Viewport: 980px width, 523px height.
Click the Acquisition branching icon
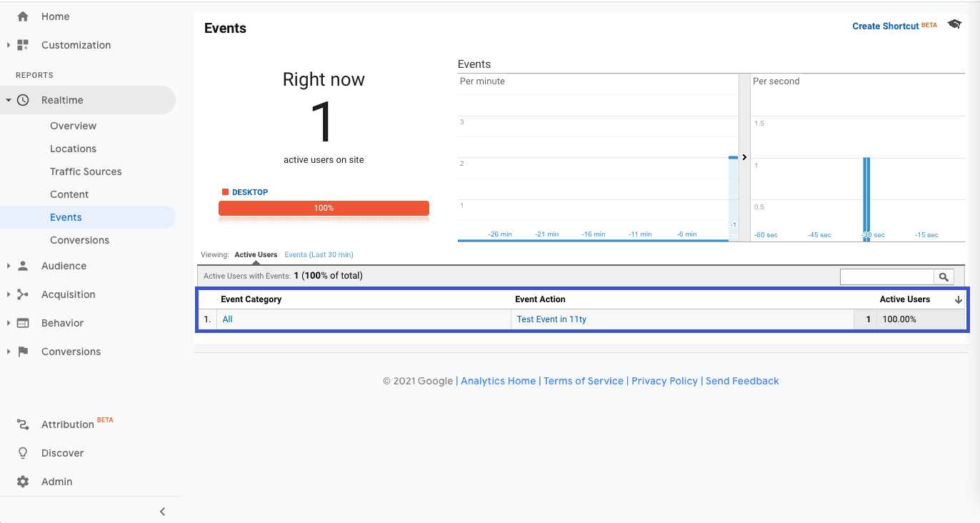[23, 294]
